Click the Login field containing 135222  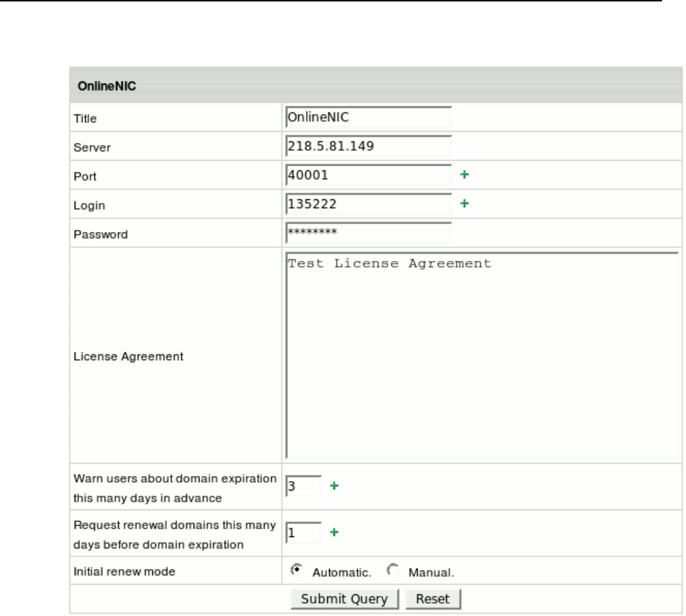point(368,204)
